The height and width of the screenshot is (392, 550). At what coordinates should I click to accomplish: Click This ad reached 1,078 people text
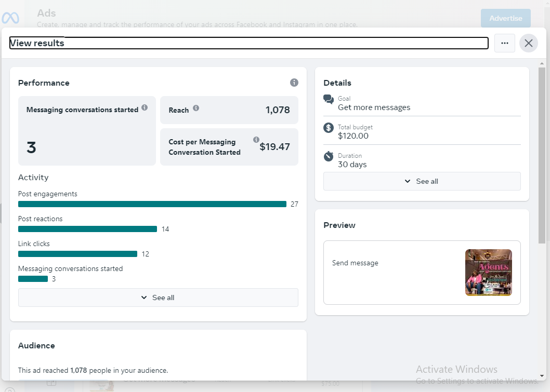click(93, 370)
